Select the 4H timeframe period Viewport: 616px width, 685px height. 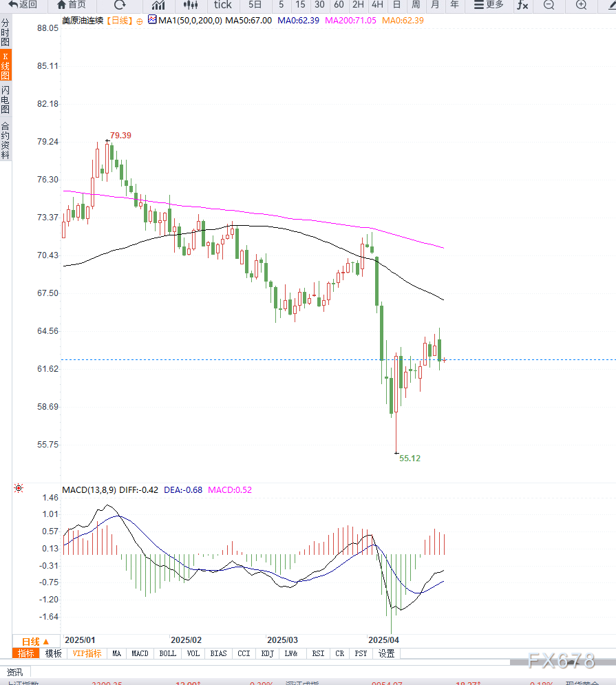377,5
